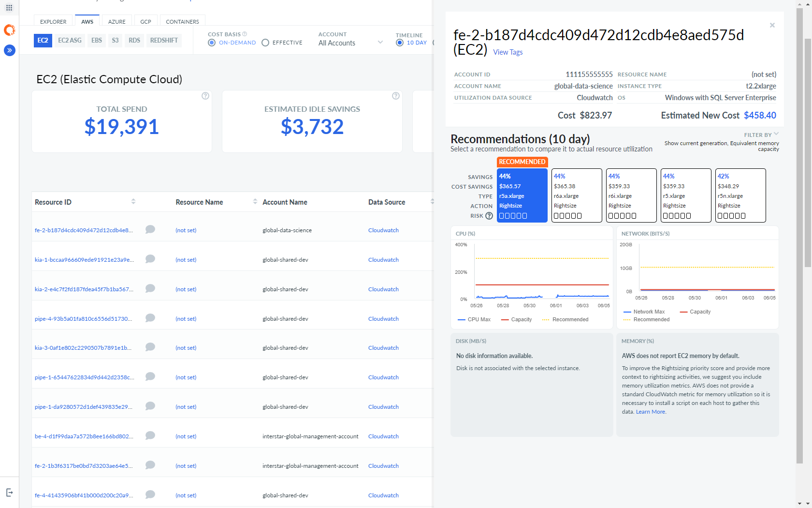This screenshot has height=508, width=812.
Task: Select the r6a.xlarge Rightsize recommendation card
Action: [577, 195]
